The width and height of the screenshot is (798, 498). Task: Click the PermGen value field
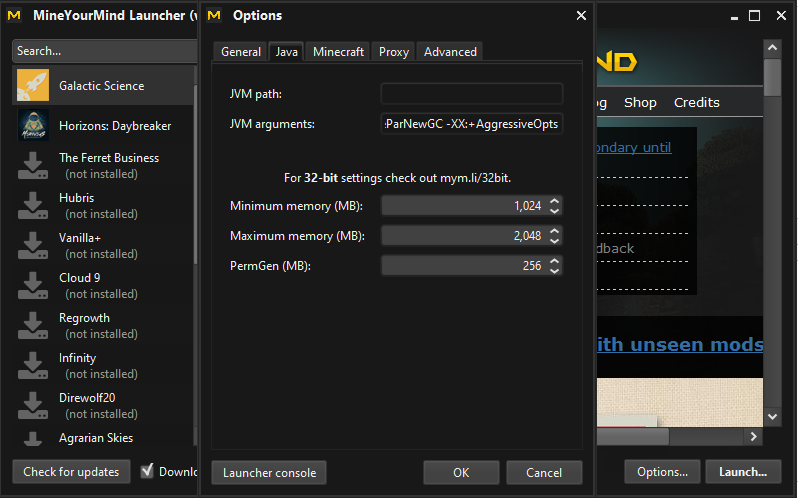(464, 266)
